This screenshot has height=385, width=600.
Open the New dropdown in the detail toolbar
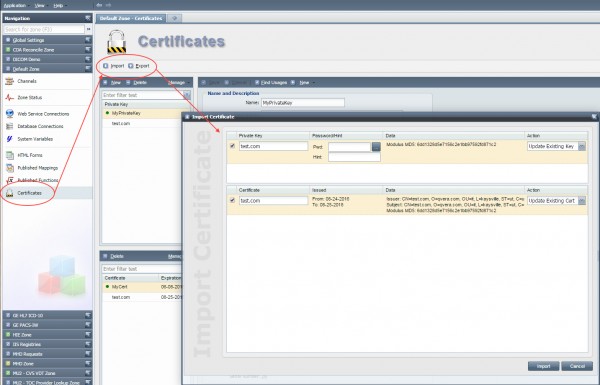[x=303, y=82]
